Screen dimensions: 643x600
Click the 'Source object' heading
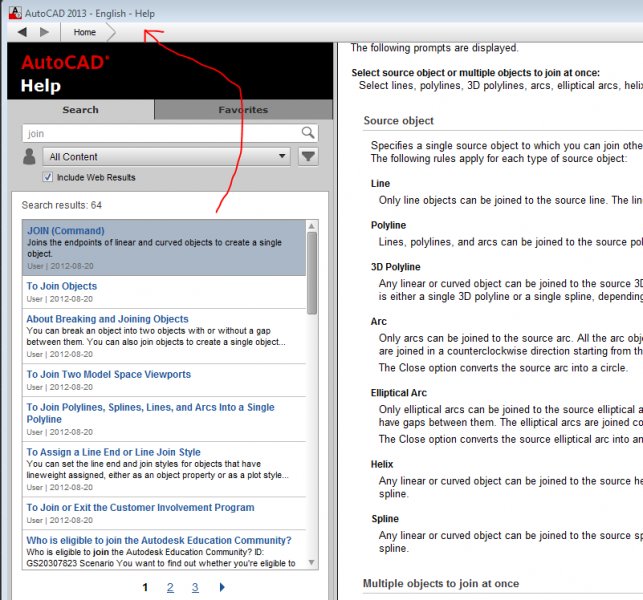(x=399, y=121)
